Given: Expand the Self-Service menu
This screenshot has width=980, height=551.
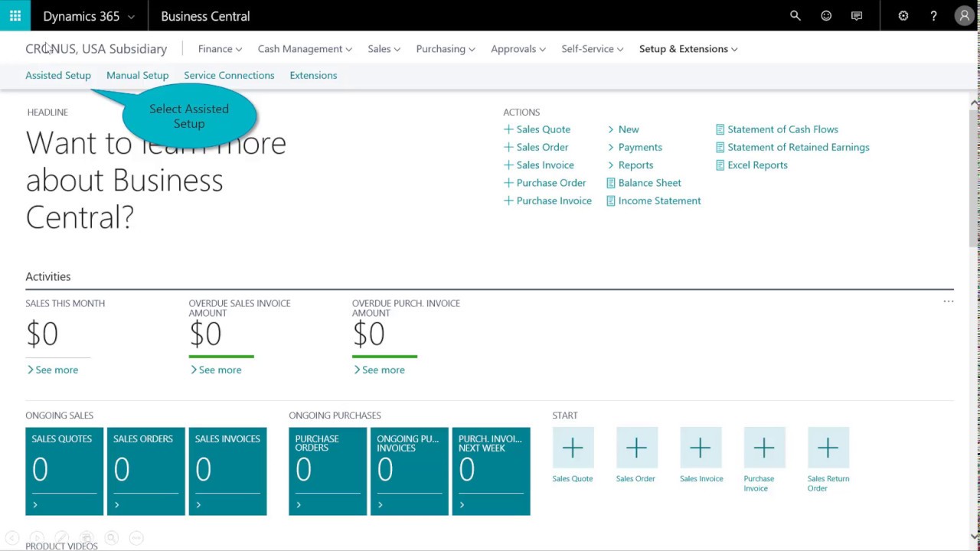Looking at the screenshot, I should (x=593, y=49).
